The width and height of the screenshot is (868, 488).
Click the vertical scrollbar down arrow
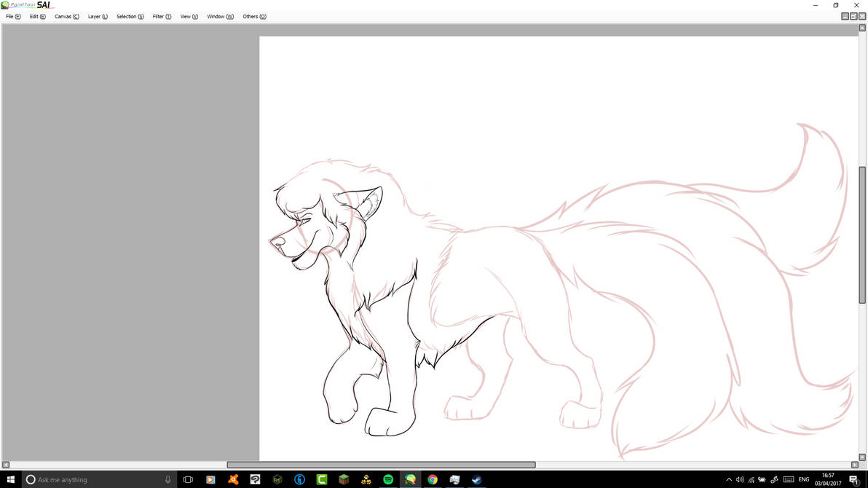coord(862,457)
